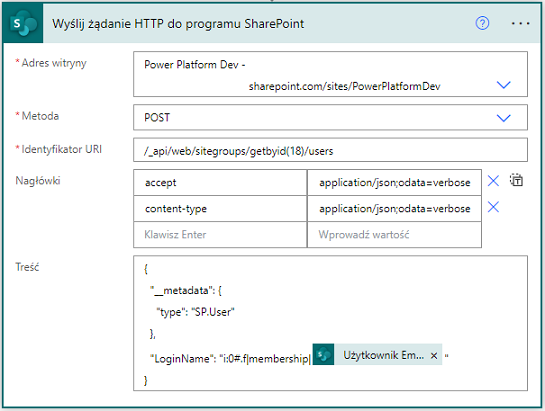The width and height of the screenshot is (545, 411).
Task: Click the Metoda label
Action: coord(40,116)
